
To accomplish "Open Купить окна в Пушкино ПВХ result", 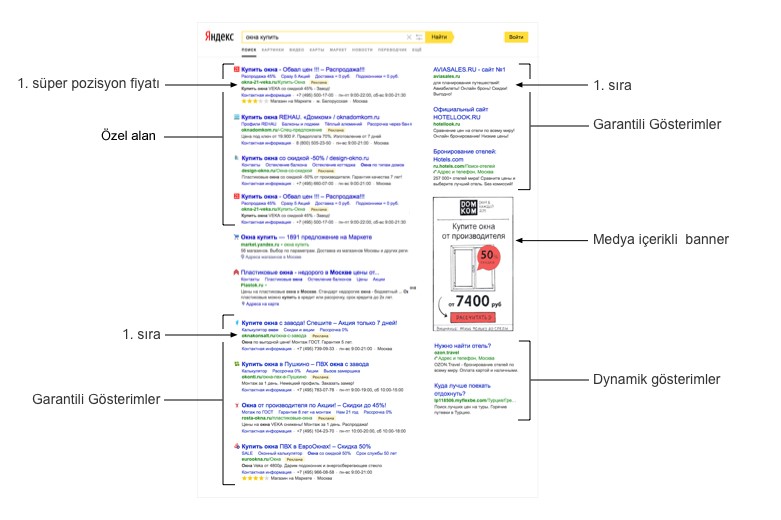I will [305, 364].
